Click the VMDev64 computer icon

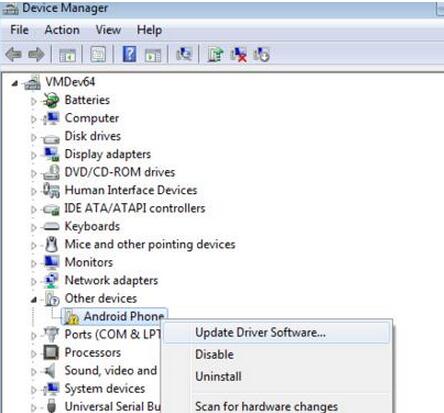coord(32,82)
